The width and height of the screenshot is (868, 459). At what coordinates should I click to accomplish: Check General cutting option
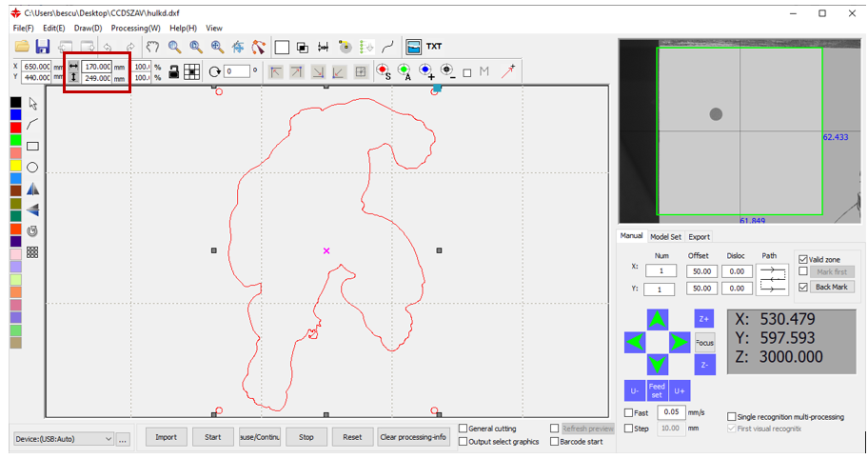(x=463, y=428)
